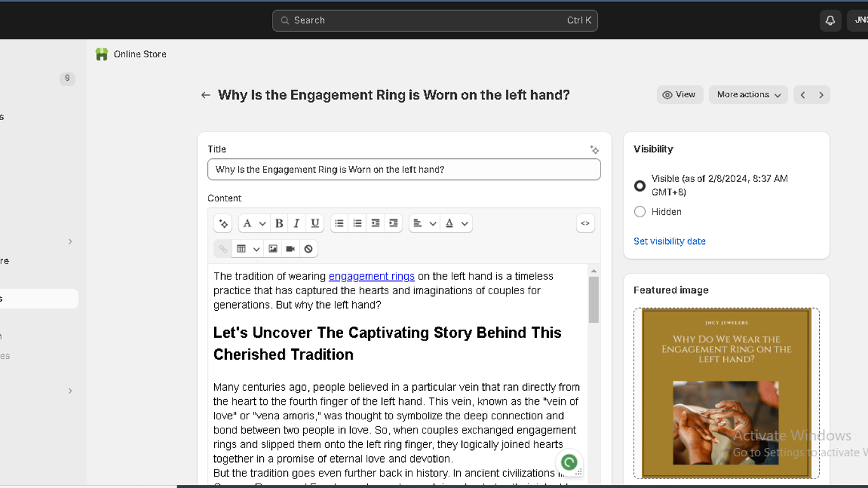868x488 pixels.
Task: Open notifications bell in top bar
Action: 830,20
